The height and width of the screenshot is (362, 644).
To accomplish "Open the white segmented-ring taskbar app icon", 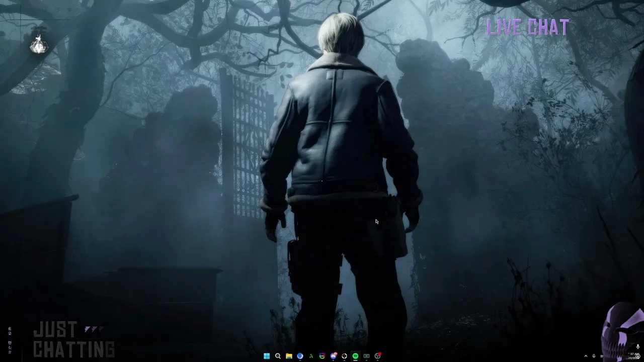I will (344, 356).
